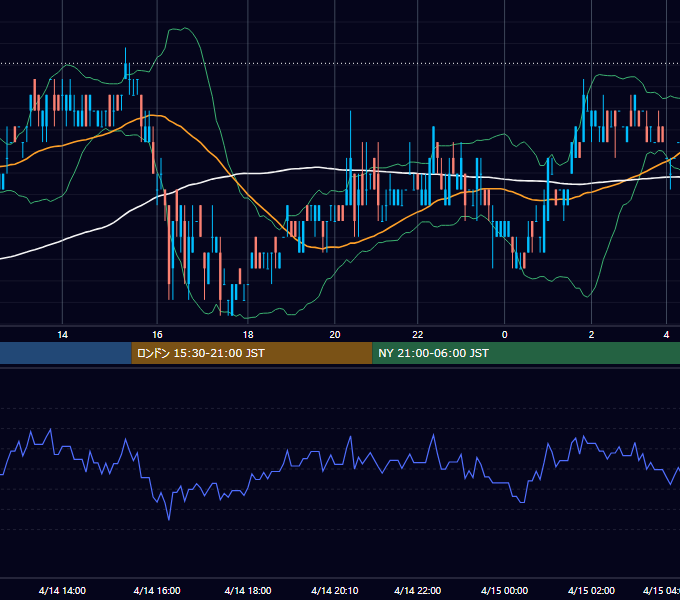Click the 4/14 16:00 time label
Screen dimensions: 680x600
[x=157, y=590]
